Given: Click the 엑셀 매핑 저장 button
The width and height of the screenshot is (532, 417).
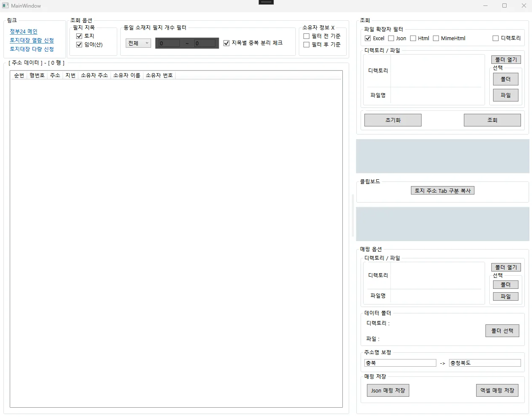Looking at the screenshot, I should click(x=497, y=390).
